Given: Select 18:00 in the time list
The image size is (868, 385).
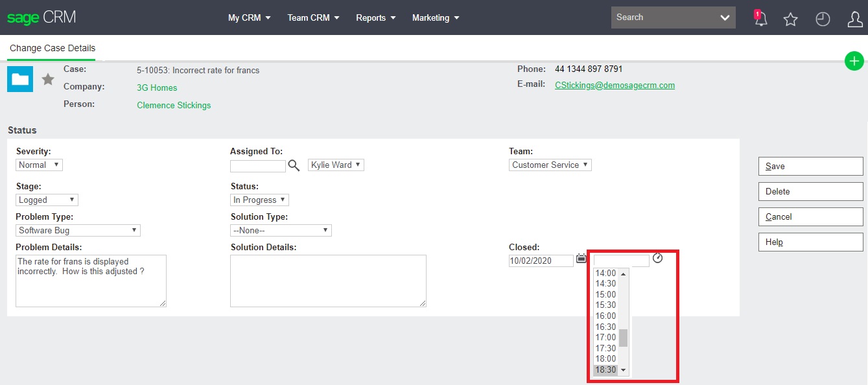Looking at the screenshot, I should 606,359.
